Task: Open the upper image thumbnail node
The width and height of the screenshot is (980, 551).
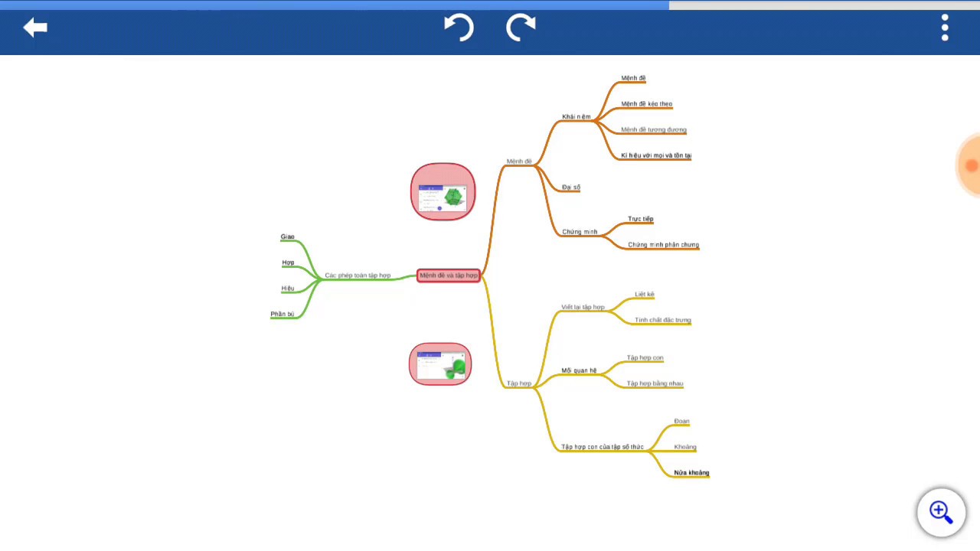Action: click(443, 192)
